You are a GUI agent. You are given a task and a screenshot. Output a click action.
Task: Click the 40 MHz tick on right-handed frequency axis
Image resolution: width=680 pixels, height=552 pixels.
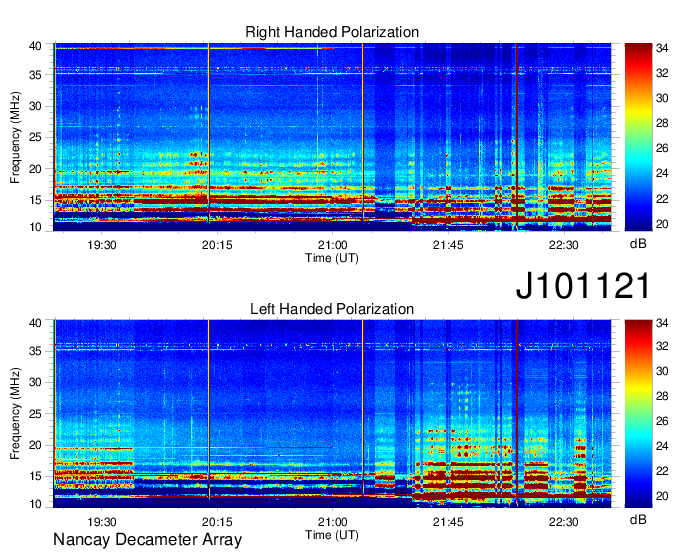click(35, 46)
